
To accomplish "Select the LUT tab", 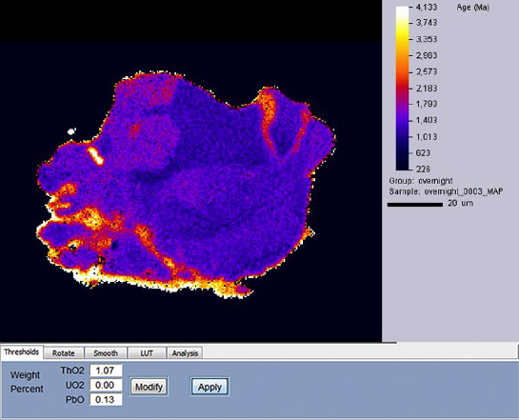I will (147, 353).
